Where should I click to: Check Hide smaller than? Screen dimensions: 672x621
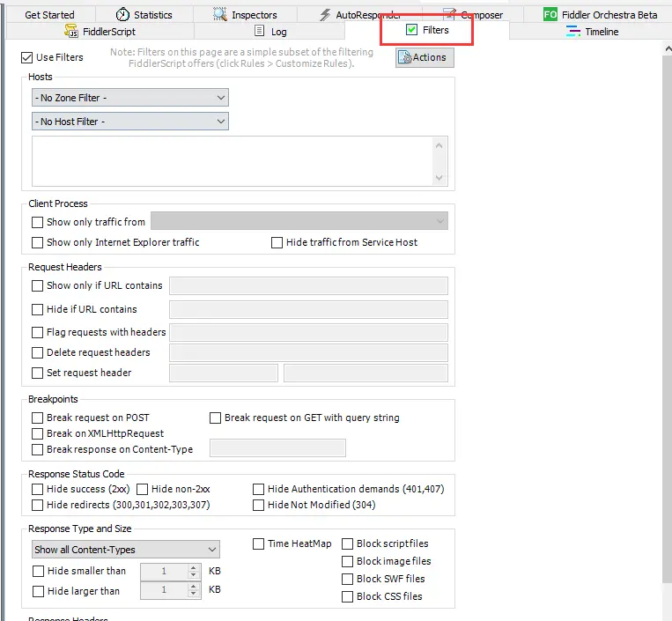pos(38,571)
